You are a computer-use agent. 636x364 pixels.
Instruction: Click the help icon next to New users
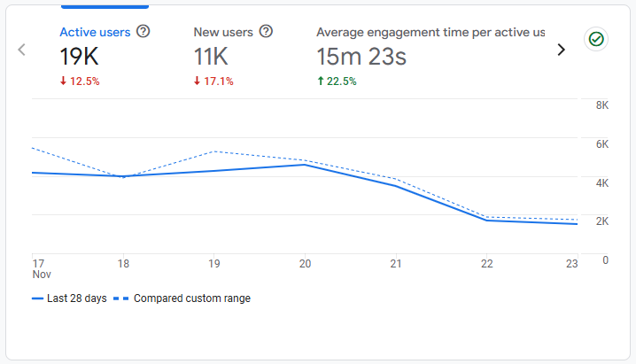click(x=266, y=32)
